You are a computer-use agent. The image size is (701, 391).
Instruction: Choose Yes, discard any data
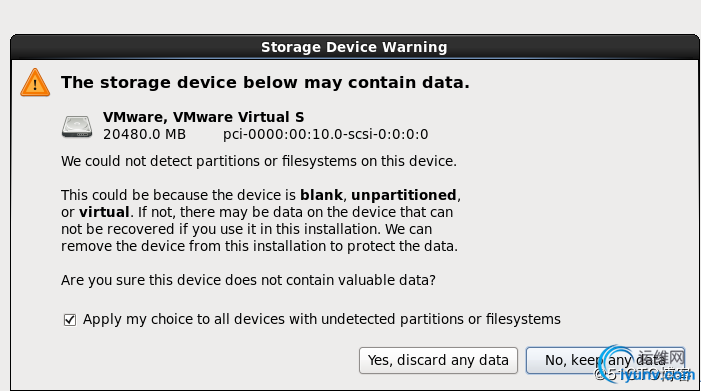point(438,360)
